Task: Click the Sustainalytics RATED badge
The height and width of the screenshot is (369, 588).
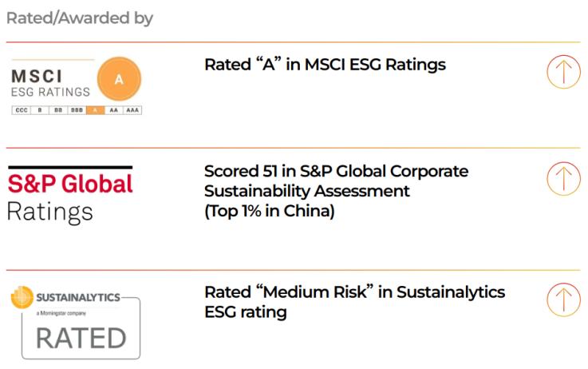Action: 81,327
